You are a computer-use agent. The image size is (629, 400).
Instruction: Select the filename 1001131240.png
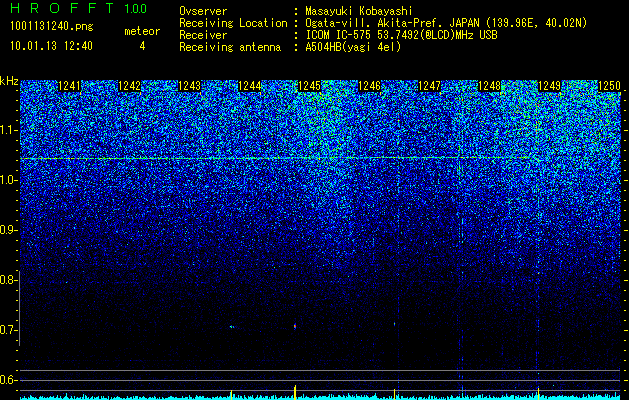(x=52, y=26)
